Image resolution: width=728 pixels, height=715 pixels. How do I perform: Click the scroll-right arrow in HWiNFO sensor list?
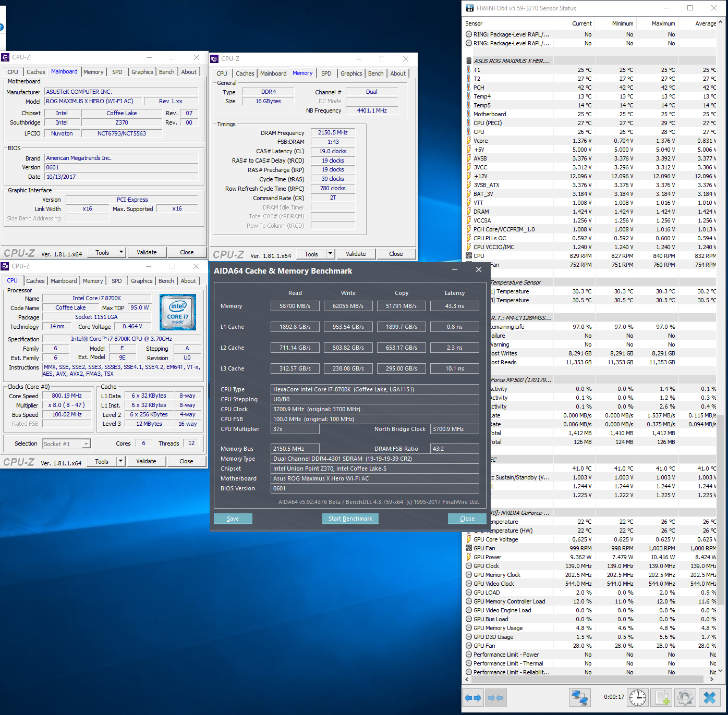point(712,680)
